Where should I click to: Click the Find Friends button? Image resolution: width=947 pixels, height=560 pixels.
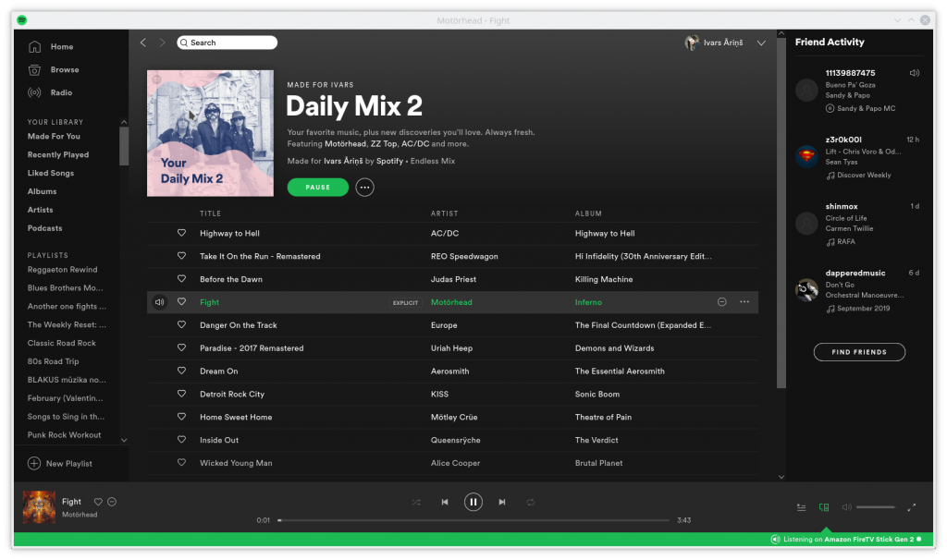pyautogui.click(x=859, y=352)
